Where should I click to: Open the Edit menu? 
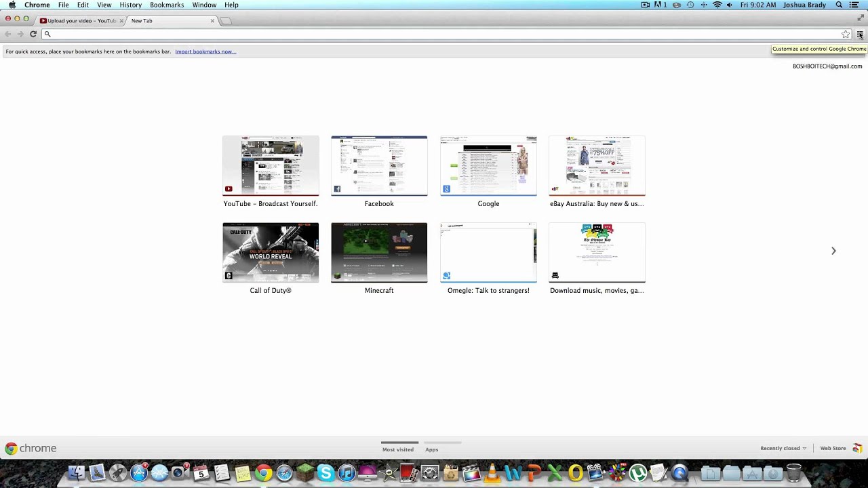(83, 5)
